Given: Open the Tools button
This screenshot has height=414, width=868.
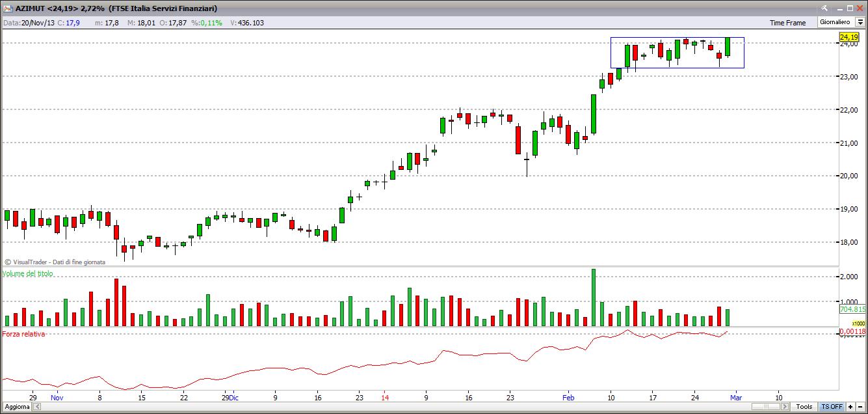Looking at the screenshot, I should (804, 407).
